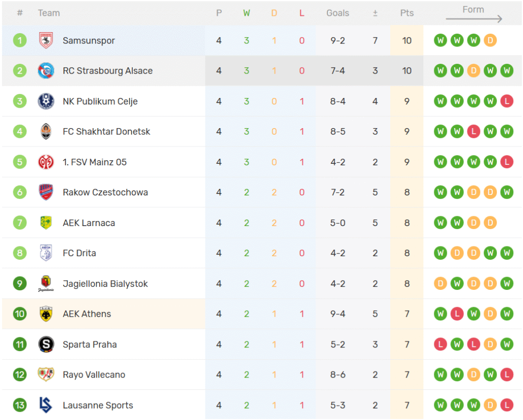Click the NK Publikum Celje badge

coord(46,101)
